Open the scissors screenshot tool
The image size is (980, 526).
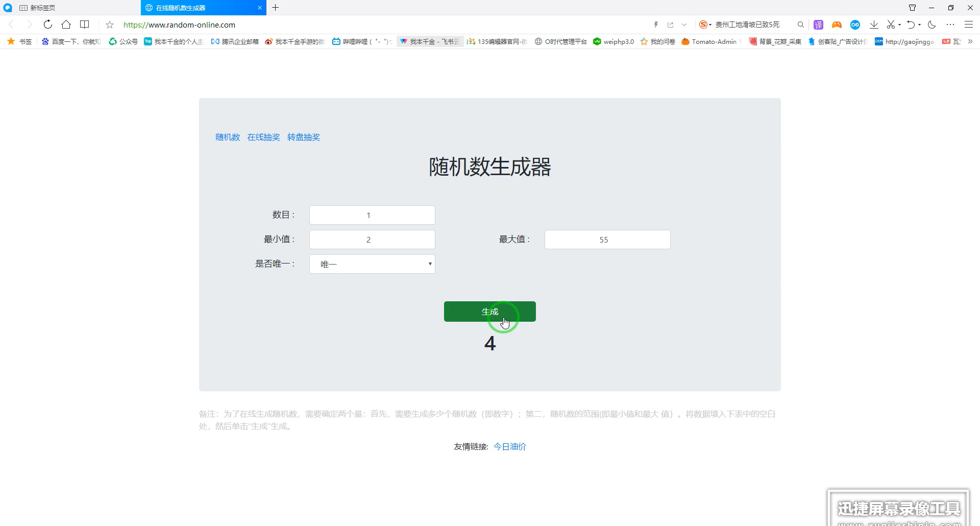[891, 25]
